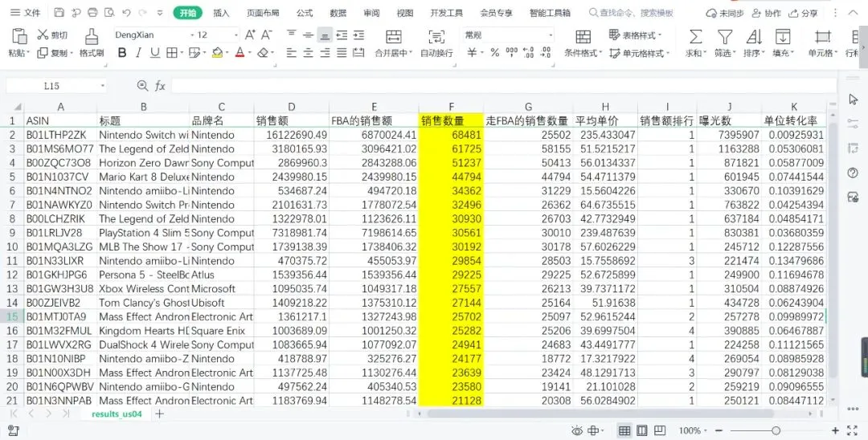The width and height of the screenshot is (868, 440).
Task: Open the selection pane arrow icon in sidebar
Action: 853,99
